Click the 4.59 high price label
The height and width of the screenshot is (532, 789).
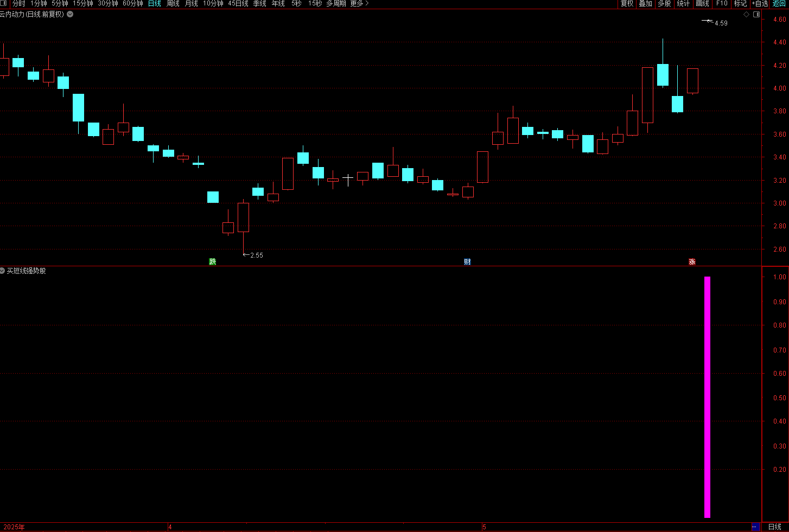721,23
